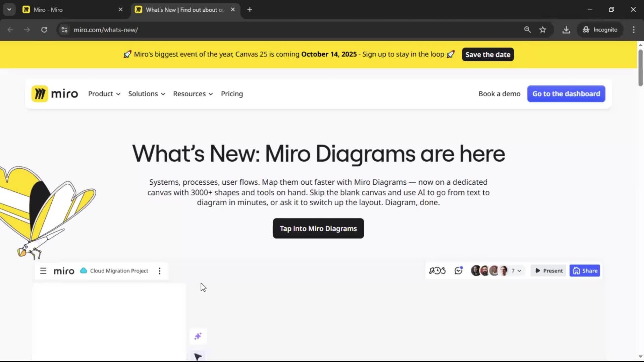Open the comments reactions icon
The image size is (644, 362).
[459, 271]
